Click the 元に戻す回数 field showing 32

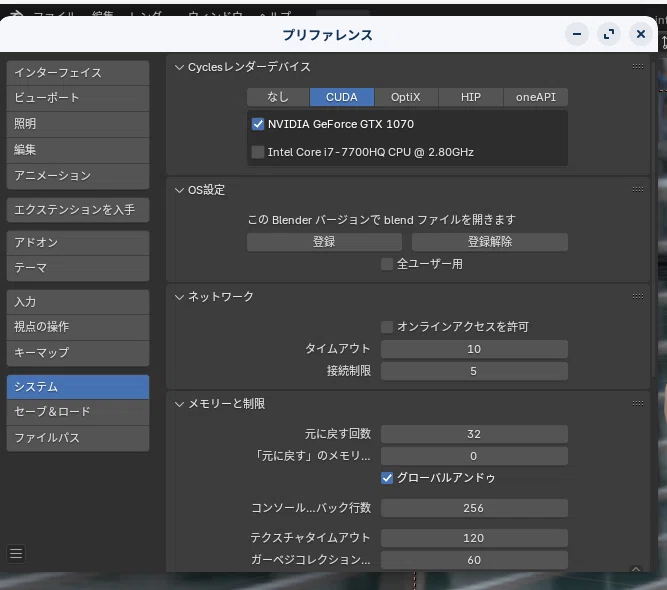point(474,434)
